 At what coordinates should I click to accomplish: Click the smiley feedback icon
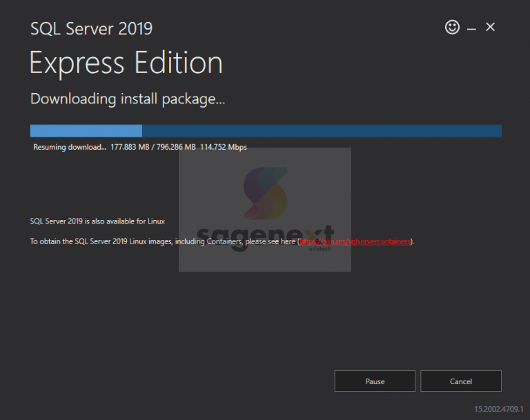(452, 27)
